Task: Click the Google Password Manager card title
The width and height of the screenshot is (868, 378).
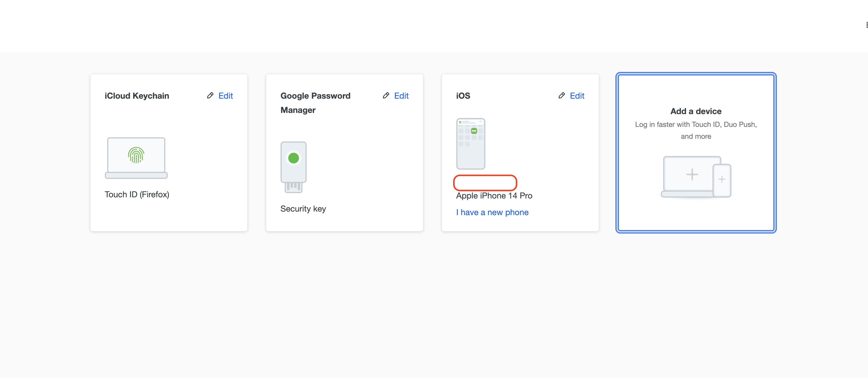Action: pyautogui.click(x=315, y=103)
